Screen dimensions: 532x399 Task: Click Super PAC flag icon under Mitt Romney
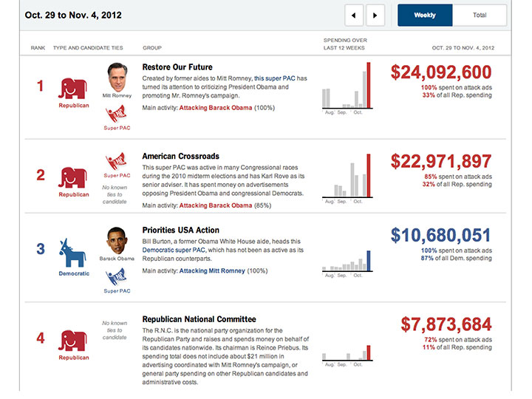[116, 113]
